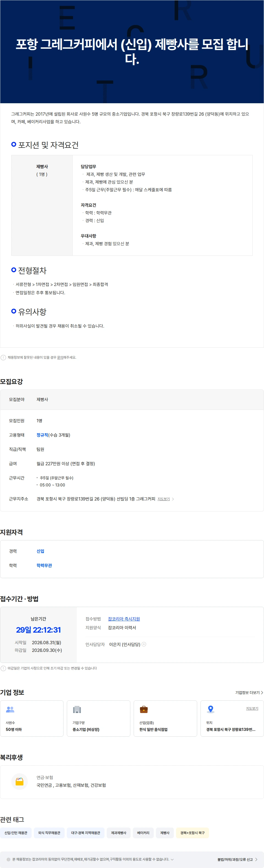Select the 대구·경북 지역채용관 tag
Screen dimensions: 264x868
click(86, 832)
